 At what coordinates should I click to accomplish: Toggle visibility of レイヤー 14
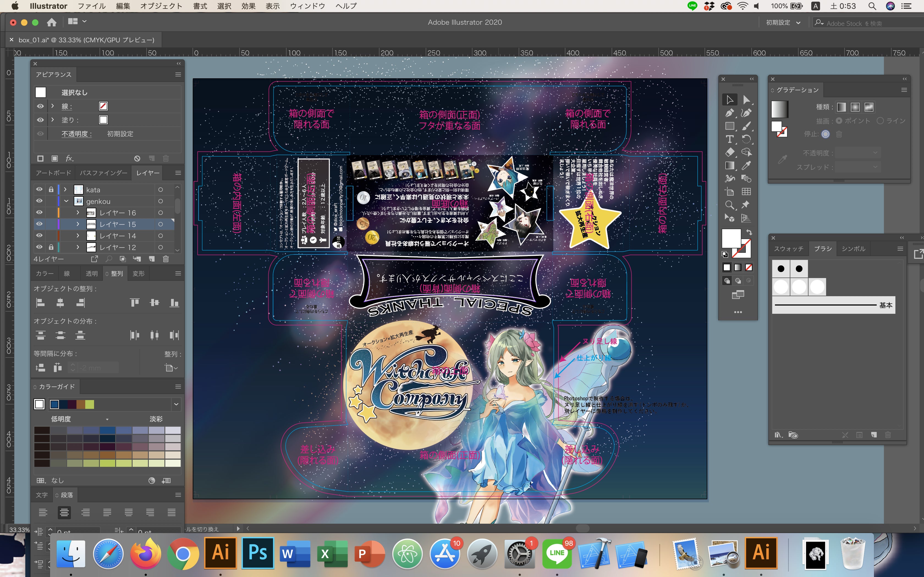(39, 236)
